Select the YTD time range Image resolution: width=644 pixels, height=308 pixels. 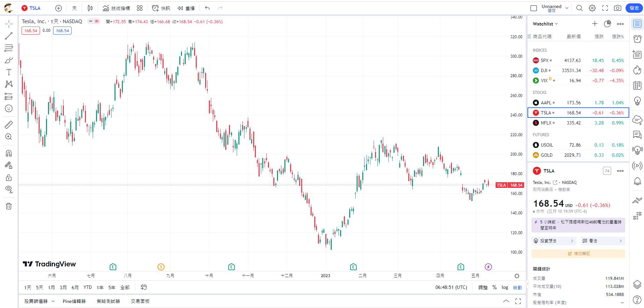pyautogui.click(x=88, y=288)
